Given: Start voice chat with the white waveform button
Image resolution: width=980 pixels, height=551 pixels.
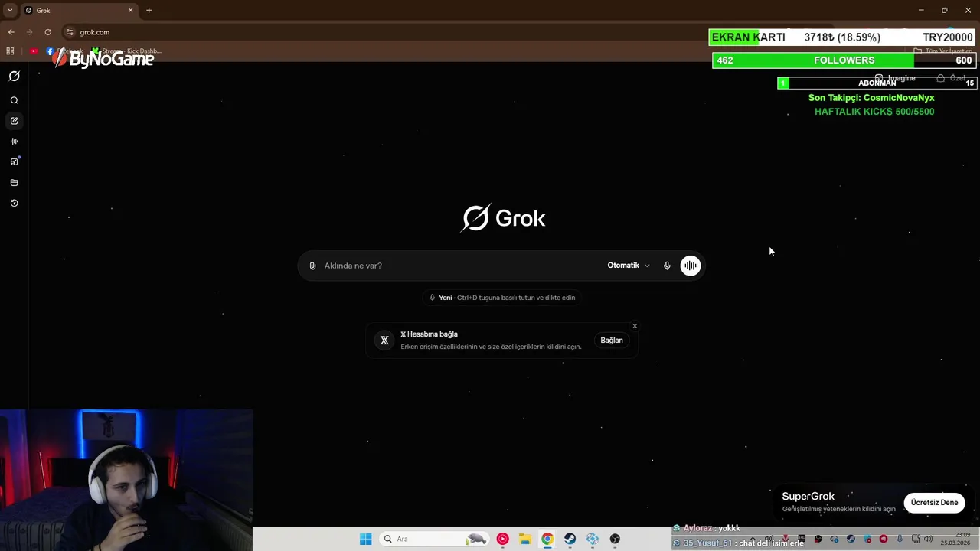Looking at the screenshot, I should click(691, 266).
